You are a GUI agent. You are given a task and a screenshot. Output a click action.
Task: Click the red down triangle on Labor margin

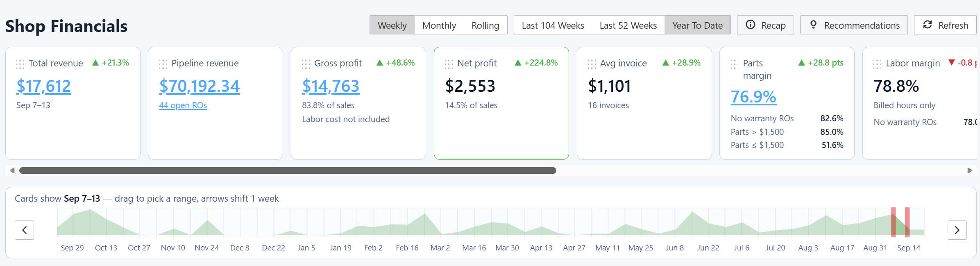click(952, 63)
